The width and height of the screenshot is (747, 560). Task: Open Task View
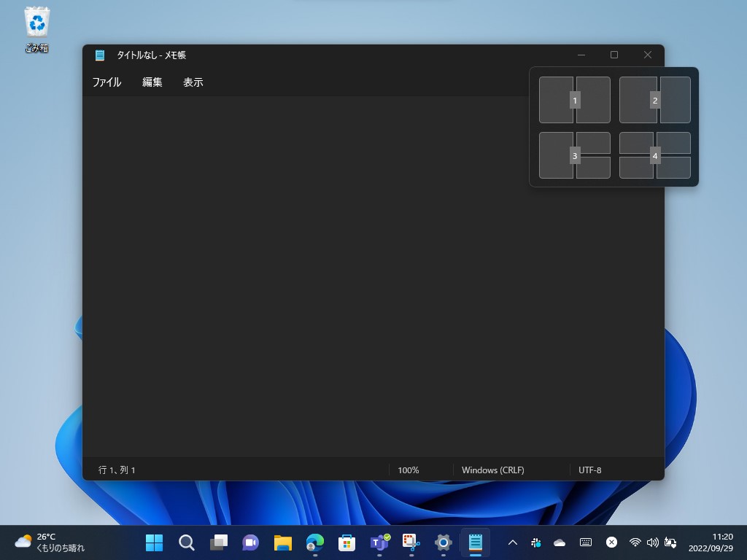click(x=218, y=542)
